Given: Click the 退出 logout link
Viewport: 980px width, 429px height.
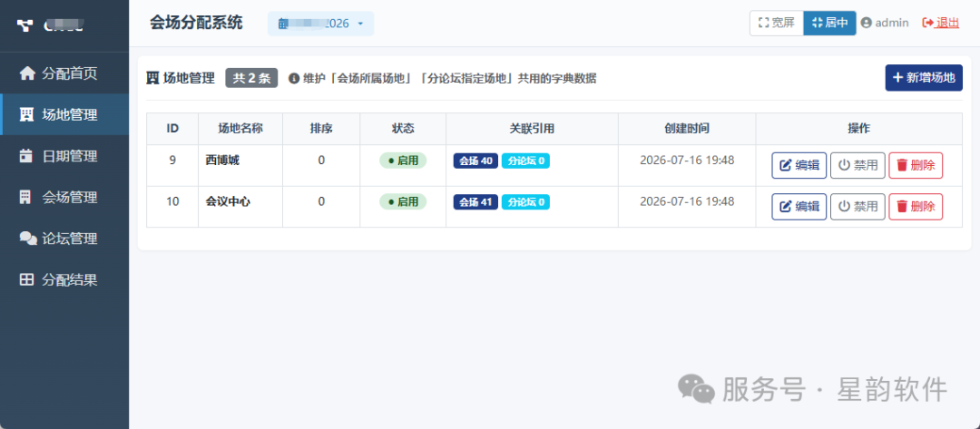Looking at the screenshot, I should (941, 23).
